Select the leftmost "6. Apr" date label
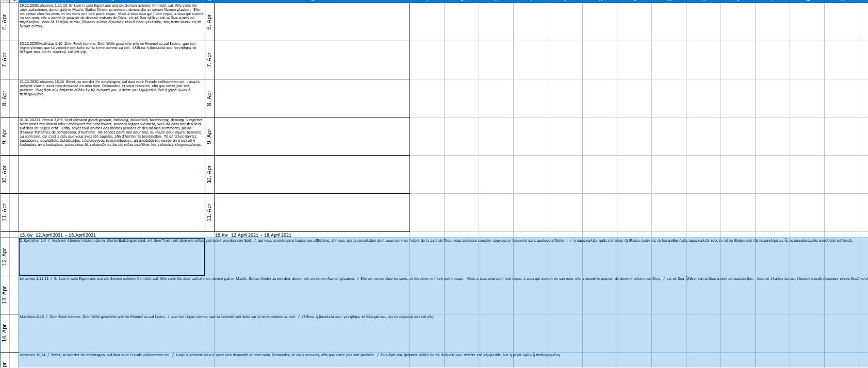 [x=5, y=22]
